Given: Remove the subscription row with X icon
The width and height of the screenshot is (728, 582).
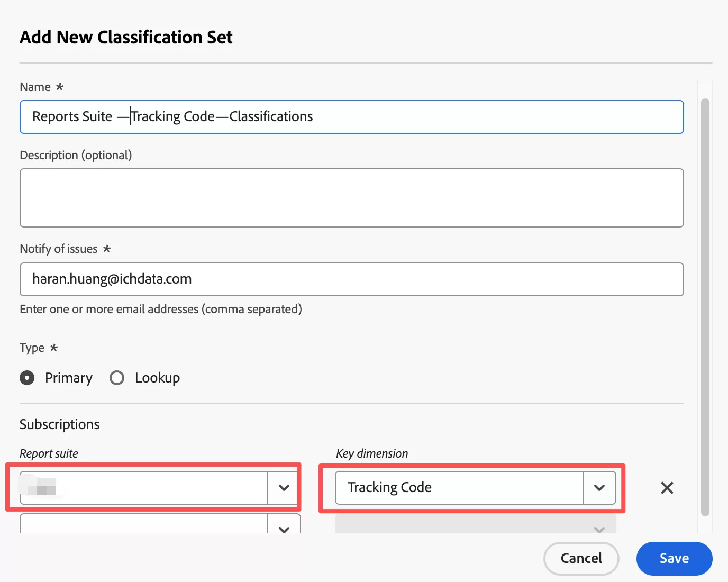Looking at the screenshot, I should coord(667,488).
